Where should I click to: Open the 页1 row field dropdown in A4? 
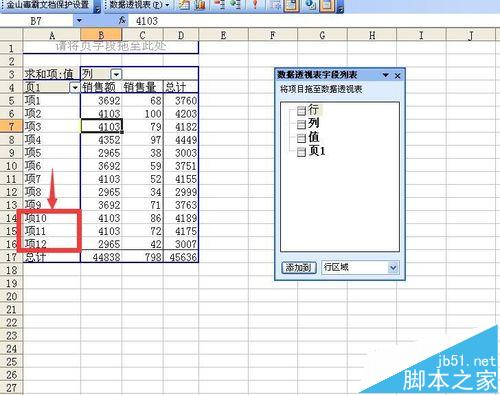point(74,87)
